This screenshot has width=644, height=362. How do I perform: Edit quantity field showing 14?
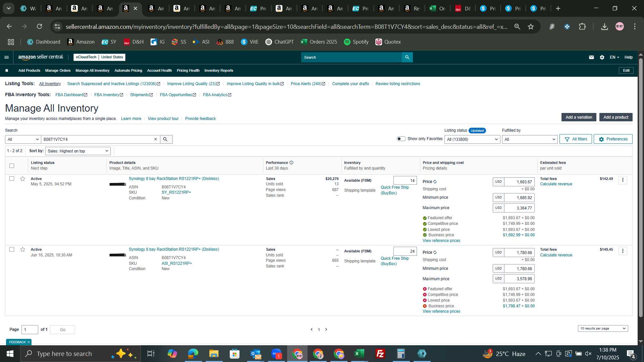pyautogui.click(x=405, y=181)
